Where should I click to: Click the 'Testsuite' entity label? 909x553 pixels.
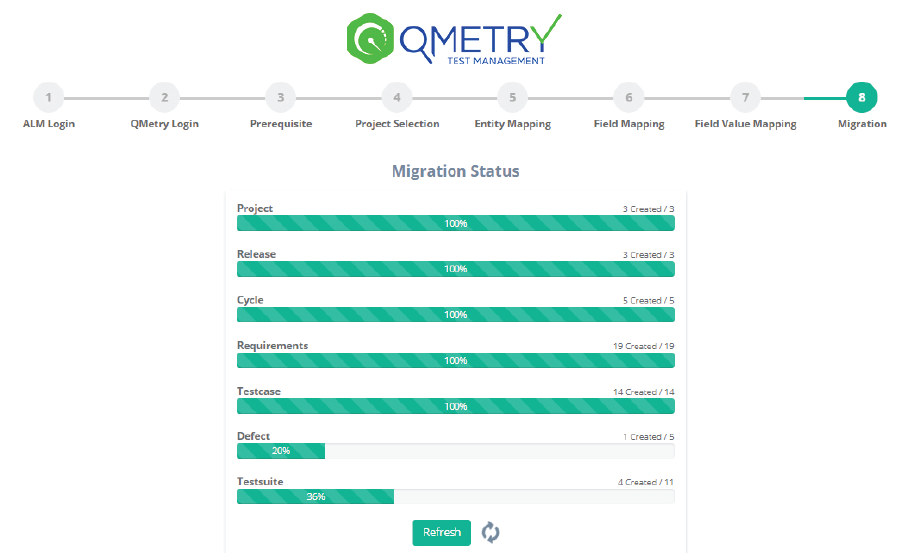point(260,482)
